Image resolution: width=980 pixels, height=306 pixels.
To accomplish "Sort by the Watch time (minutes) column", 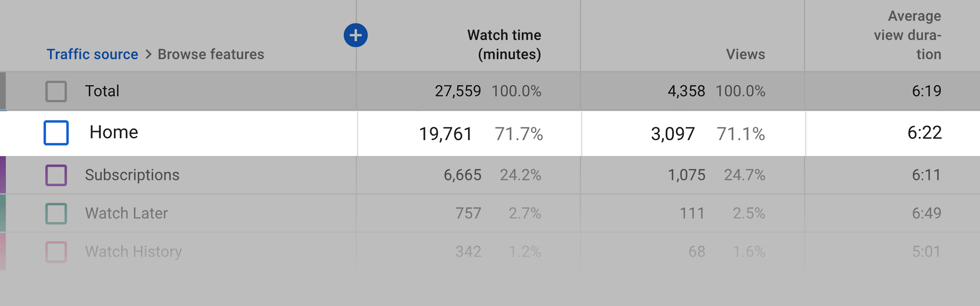I will (504, 44).
